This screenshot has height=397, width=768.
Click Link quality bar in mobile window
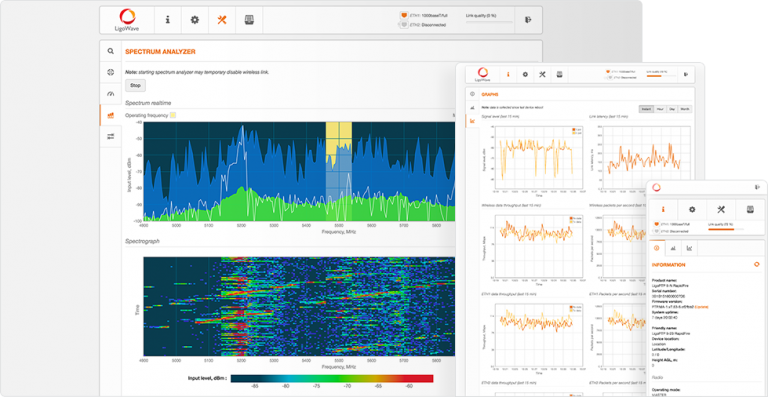coord(726,229)
